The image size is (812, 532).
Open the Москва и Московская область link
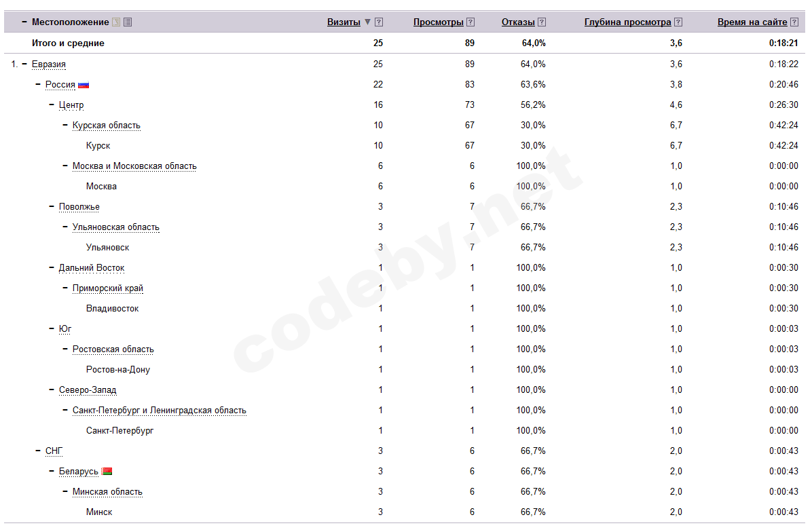coord(134,166)
